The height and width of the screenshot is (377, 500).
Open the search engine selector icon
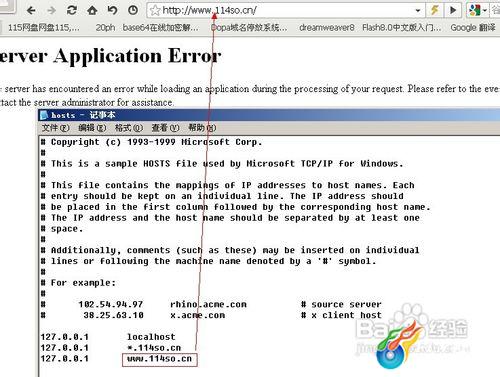coord(477,10)
